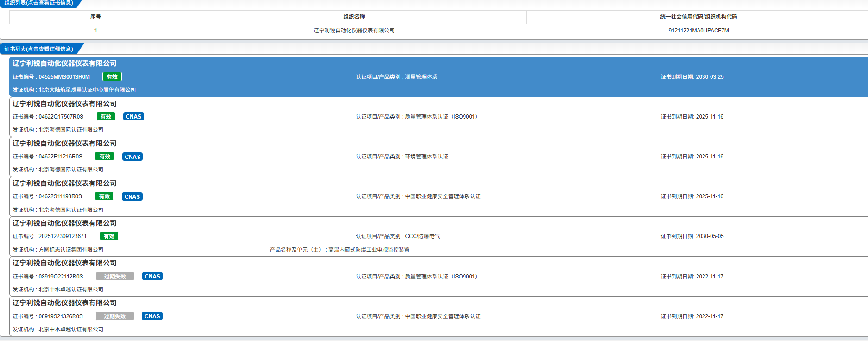Click the 组织名称 column header
The height and width of the screenshot is (341, 868).
pos(354,17)
